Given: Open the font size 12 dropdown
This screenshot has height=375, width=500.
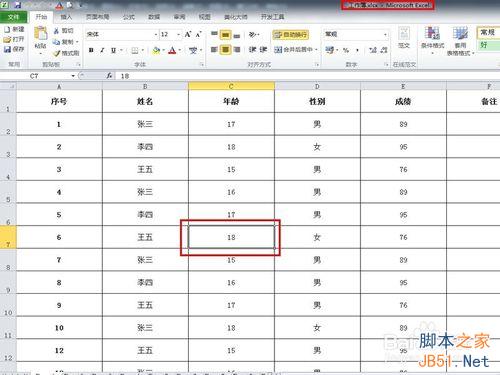Looking at the screenshot, I should coord(178,34).
